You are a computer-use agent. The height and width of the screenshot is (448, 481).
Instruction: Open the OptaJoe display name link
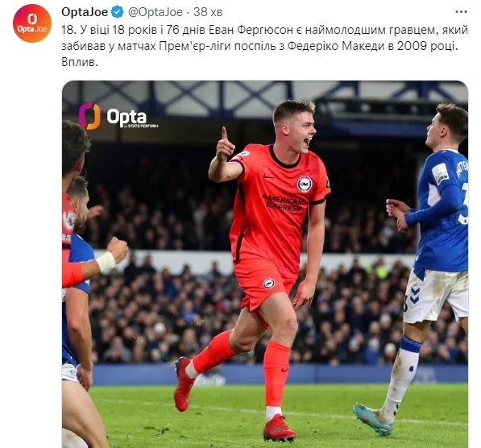pos(85,12)
